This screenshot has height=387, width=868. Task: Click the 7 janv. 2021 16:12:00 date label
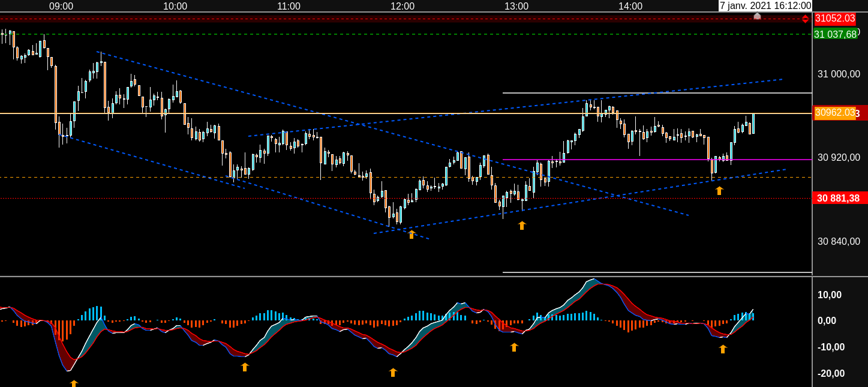pyautogui.click(x=765, y=6)
